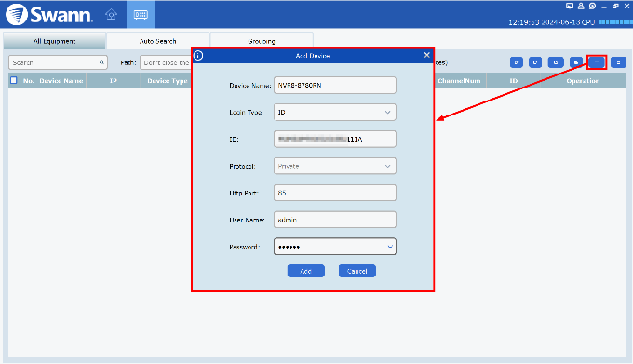This screenshot has width=633, height=364.
Task: Click the Swann logo
Action: [48, 15]
